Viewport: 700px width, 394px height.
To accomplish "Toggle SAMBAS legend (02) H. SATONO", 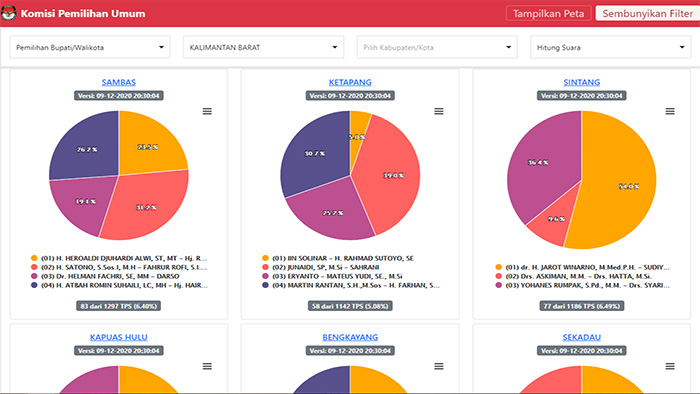I will [x=119, y=267].
